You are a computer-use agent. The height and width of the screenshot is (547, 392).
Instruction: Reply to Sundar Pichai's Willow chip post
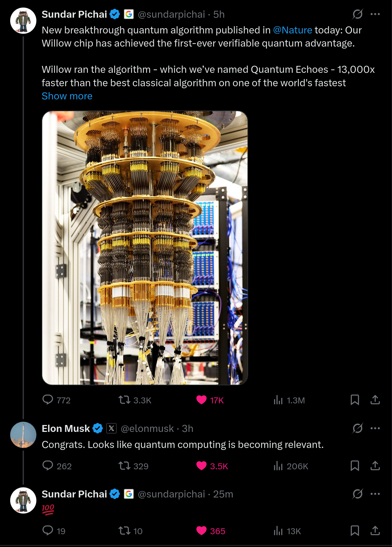(x=48, y=400)
